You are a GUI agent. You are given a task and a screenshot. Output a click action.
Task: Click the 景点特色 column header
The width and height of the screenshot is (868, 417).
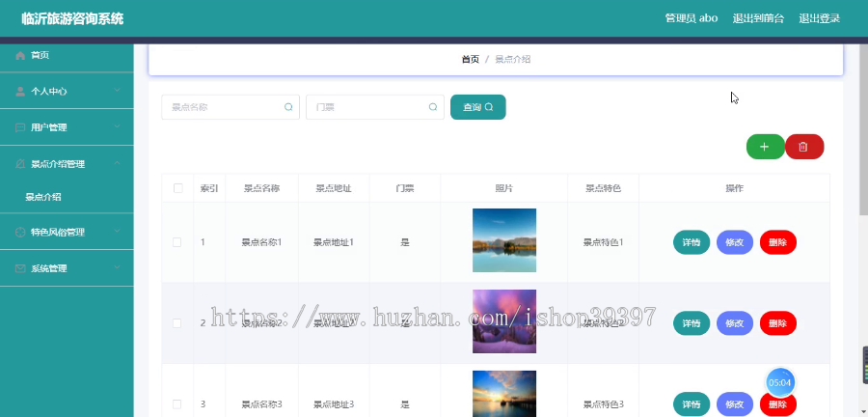point(604,188)
